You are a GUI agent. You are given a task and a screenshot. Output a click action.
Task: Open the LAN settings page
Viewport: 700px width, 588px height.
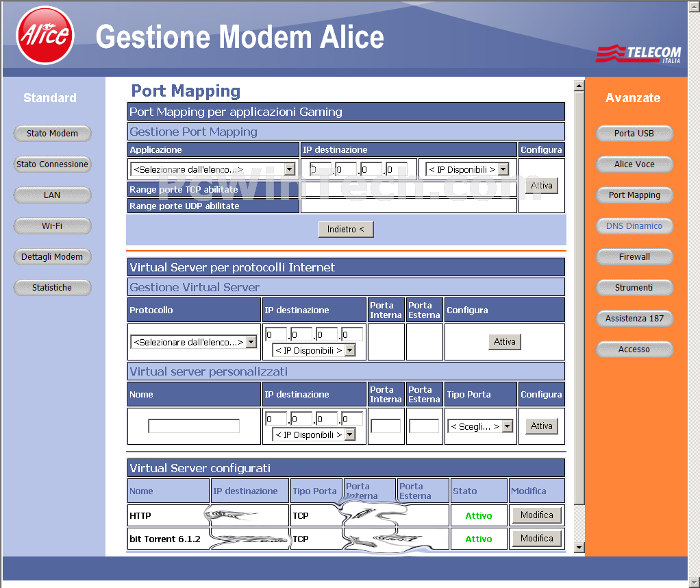[x=52, y=195]
